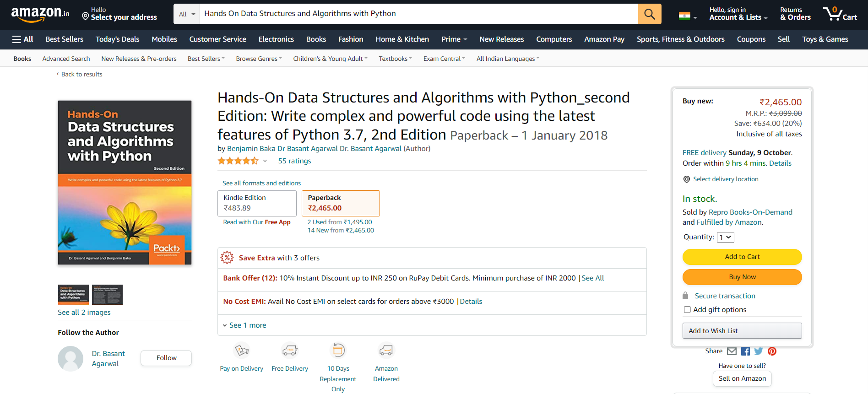Open the All hamburger menu

point(22,39)
